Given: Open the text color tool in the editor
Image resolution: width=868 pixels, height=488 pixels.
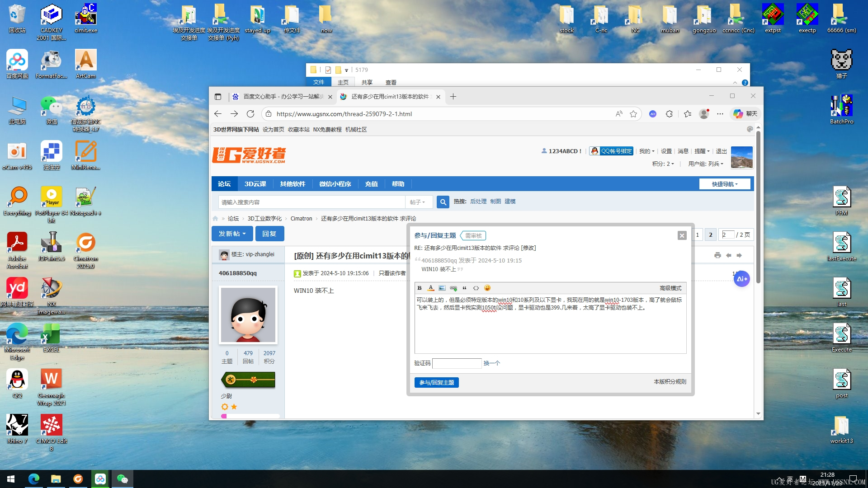Looking at the screenshot, I should click(x=431, y=288).
